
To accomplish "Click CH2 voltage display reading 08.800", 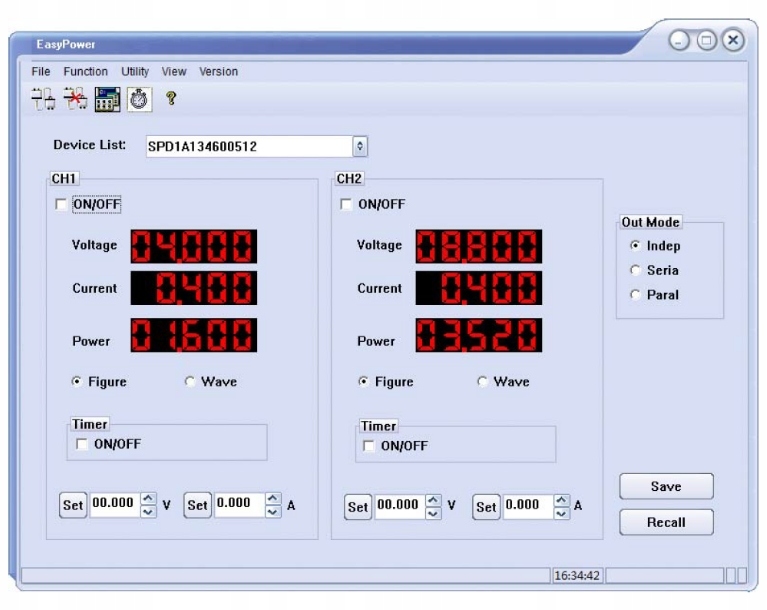I will (x=479, y=246).
